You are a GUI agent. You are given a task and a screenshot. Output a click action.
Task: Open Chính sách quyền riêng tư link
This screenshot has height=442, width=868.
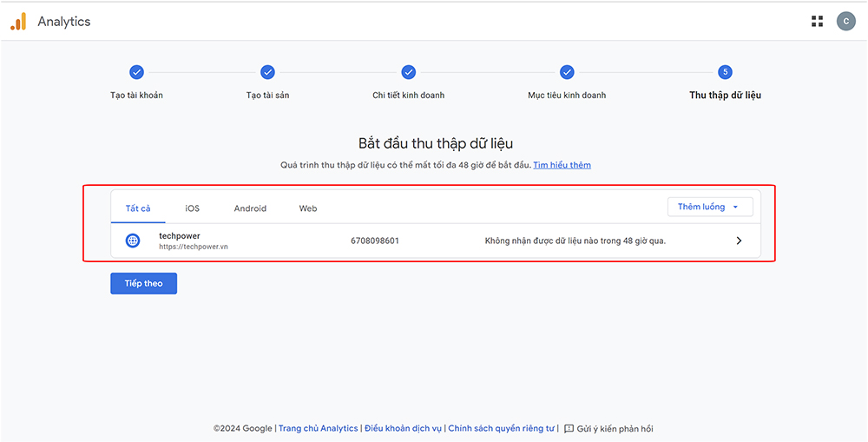[x=501, y=429]
